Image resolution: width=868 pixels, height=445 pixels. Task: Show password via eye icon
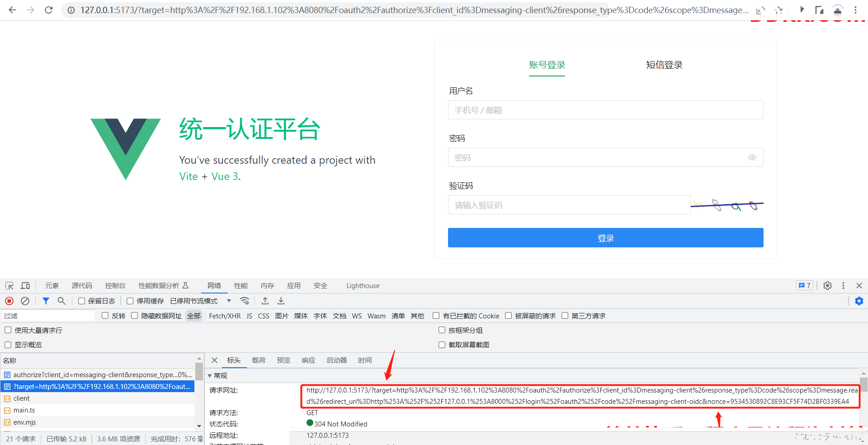pyautogui.click(x=752, y=157)
